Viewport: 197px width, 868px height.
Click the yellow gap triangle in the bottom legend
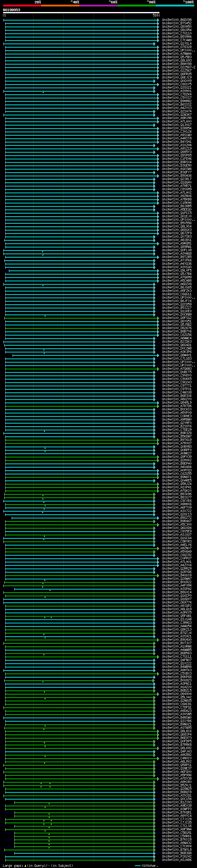pyautogui.click(x=25, y=866)
